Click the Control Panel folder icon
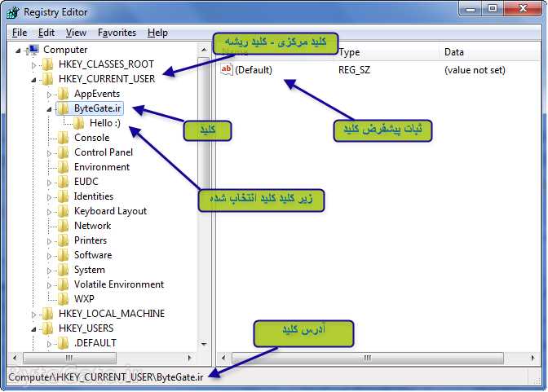This screenshot has height=392, width=548. coord(63,152)
